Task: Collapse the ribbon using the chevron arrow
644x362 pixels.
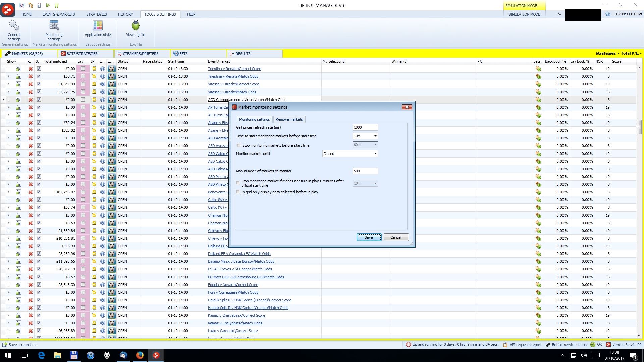Action: pos(559,14)
